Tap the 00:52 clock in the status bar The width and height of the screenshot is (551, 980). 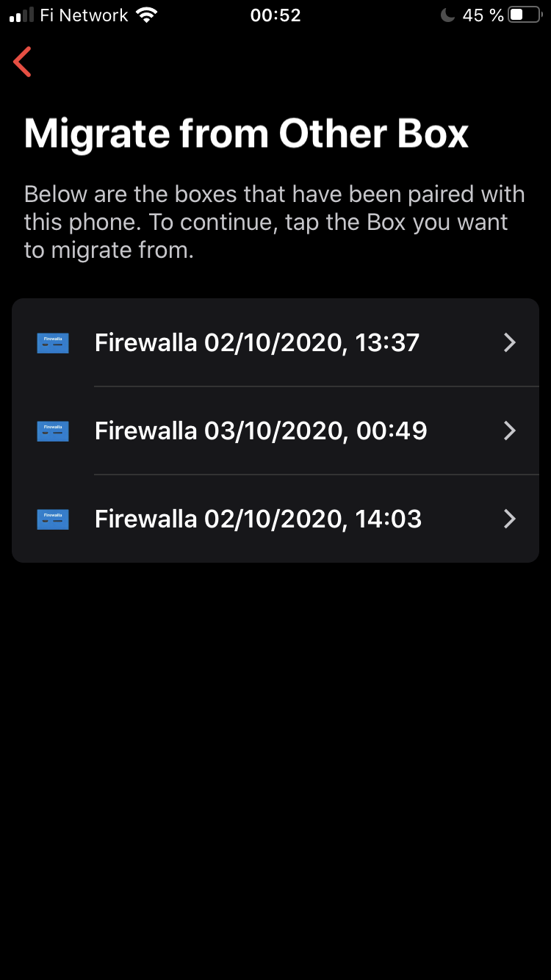pos(275,15)
